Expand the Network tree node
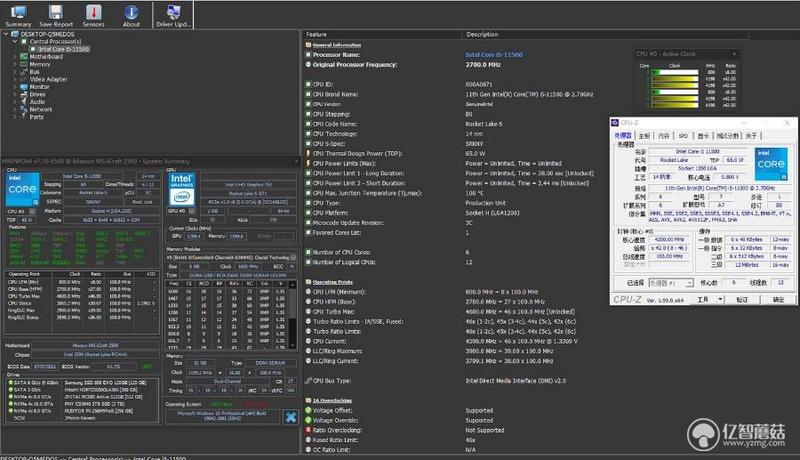Viewport: 800px width, 460px height. point(15,109)
